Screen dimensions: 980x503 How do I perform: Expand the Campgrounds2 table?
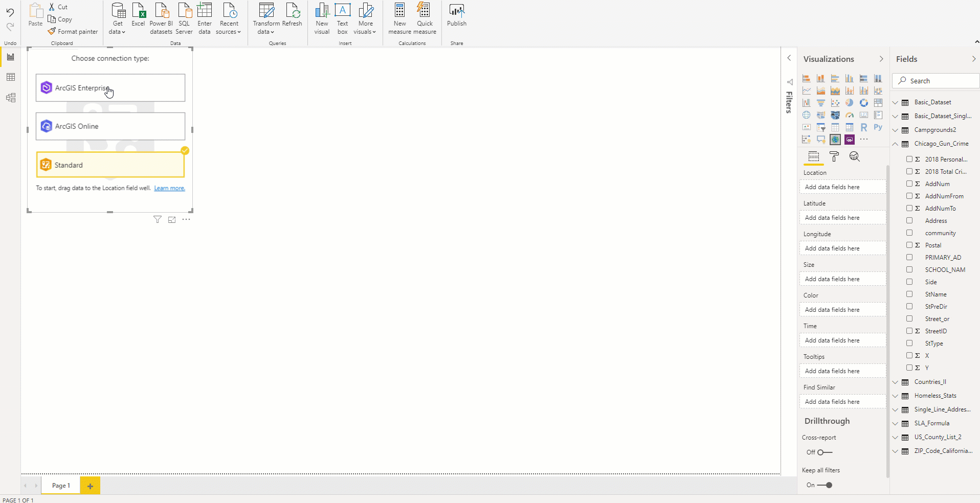pos(895,130)
